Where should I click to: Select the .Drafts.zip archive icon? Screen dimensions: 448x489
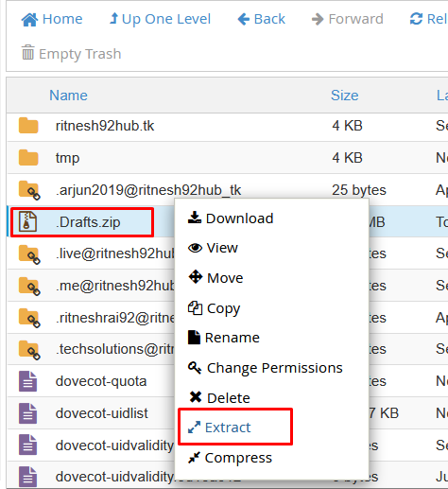click(x=27, y=221)
